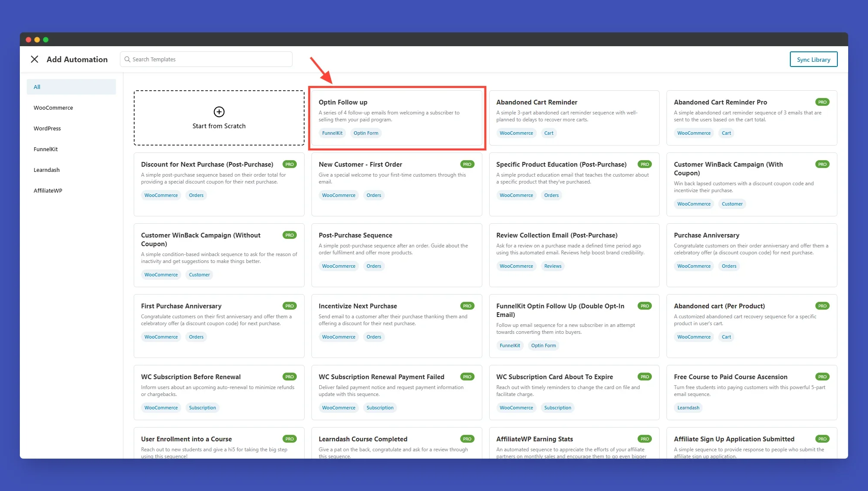Click Customer tag on WinBack Campaign (Without Coupon)
This screenshot has height=491, width=868.
(199, 275)
